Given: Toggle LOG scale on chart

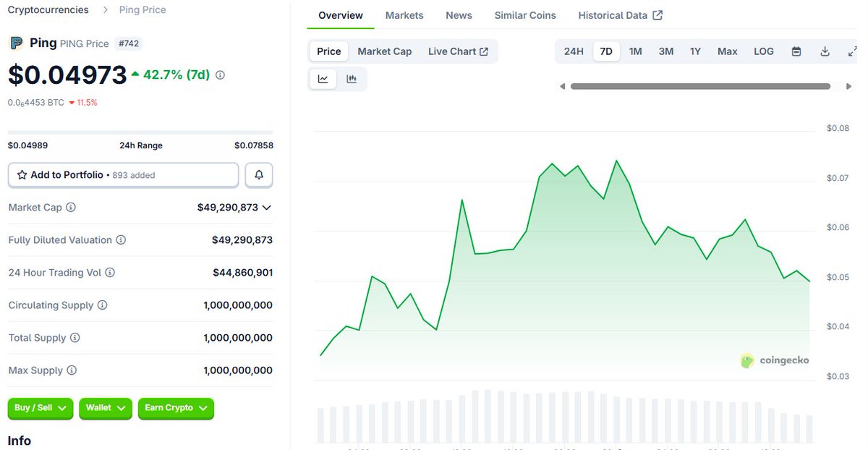Looking at the screenshot, I should (764, 51).
